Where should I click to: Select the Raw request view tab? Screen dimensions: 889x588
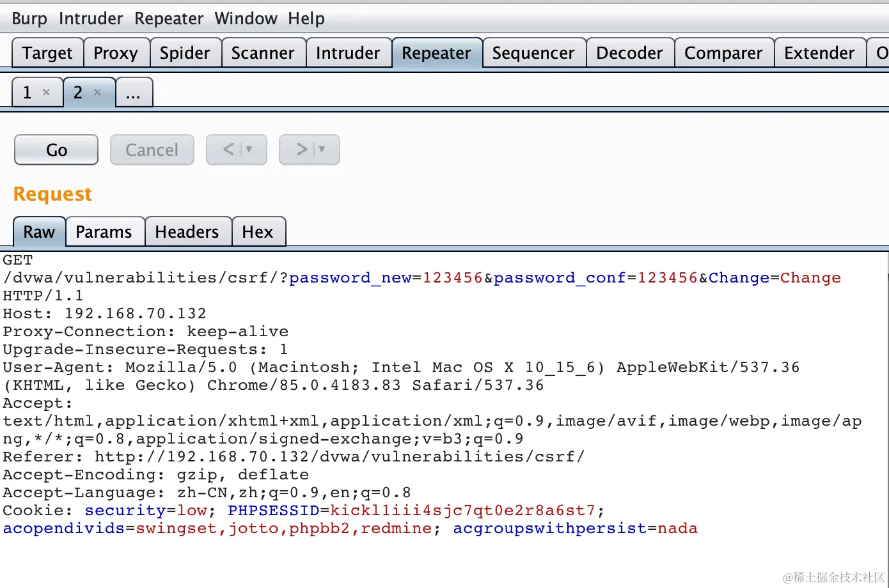tap(39, 231)
